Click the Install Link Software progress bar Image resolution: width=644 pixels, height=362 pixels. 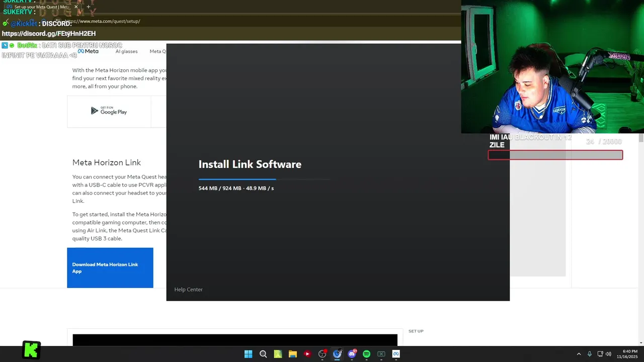click(264, 179)
